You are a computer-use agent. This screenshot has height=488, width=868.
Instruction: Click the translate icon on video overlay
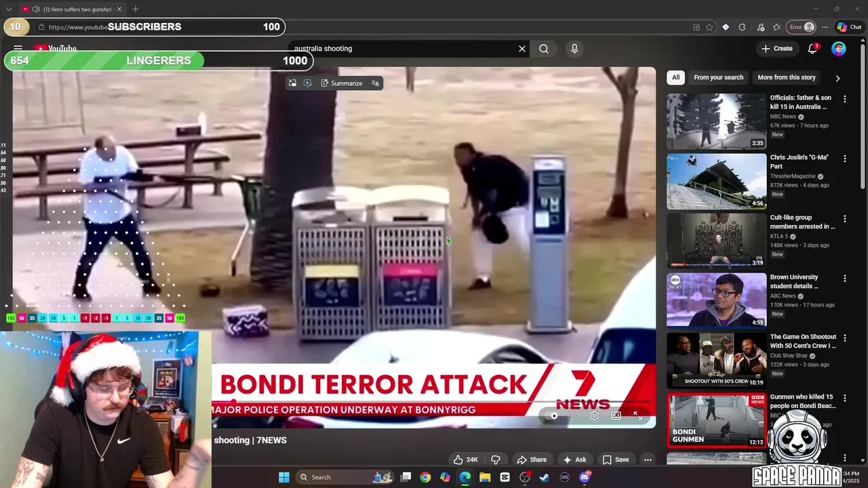click(x=375, y=83)
